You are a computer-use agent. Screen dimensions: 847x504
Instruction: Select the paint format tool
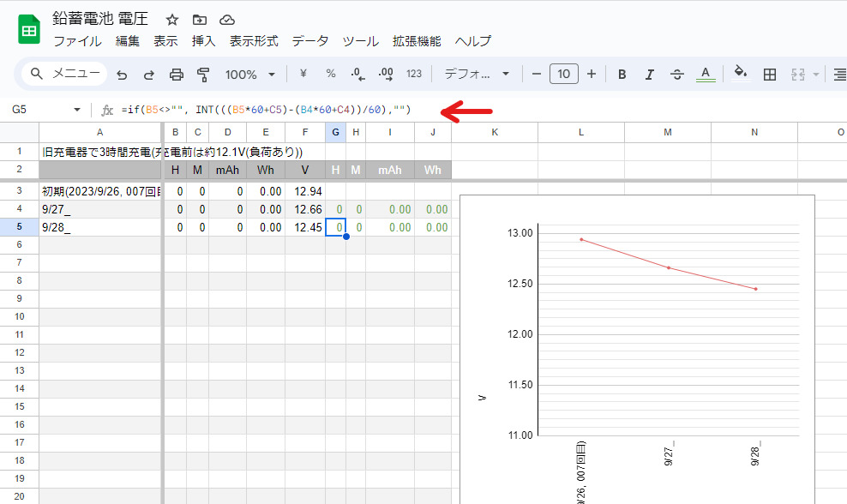pyautogui.click(x=203, y=75)
